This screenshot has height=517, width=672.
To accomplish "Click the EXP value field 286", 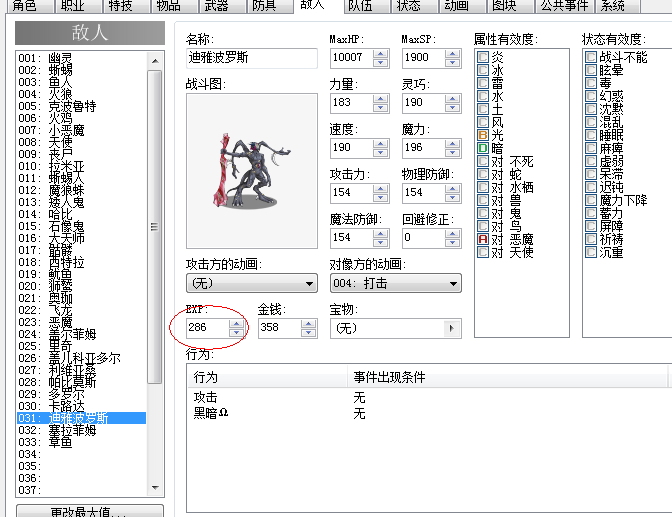I will [x=207, y=328].
